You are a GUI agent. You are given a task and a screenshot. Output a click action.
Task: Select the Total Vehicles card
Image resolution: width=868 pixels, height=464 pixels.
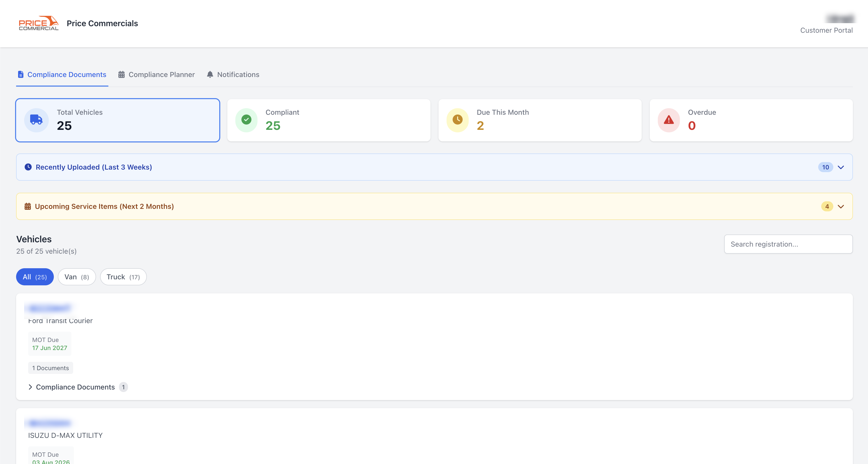click(118, 120)
